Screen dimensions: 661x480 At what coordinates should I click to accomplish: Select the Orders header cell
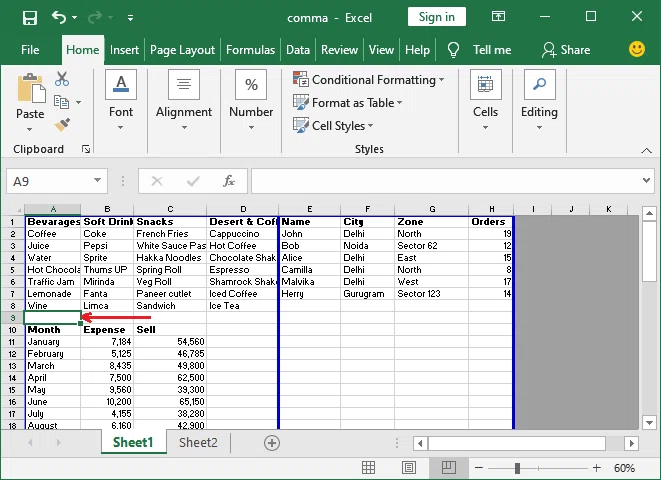(491, 222)
